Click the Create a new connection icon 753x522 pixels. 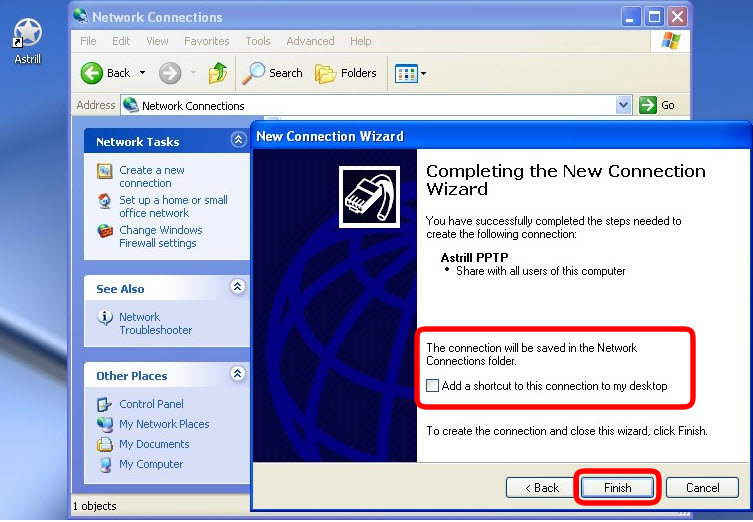[105, 171]
